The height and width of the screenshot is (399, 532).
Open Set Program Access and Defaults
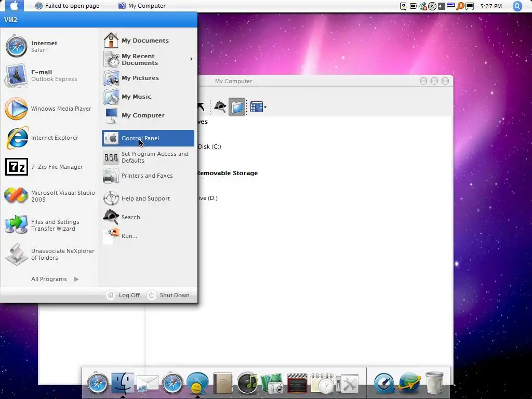148,157
